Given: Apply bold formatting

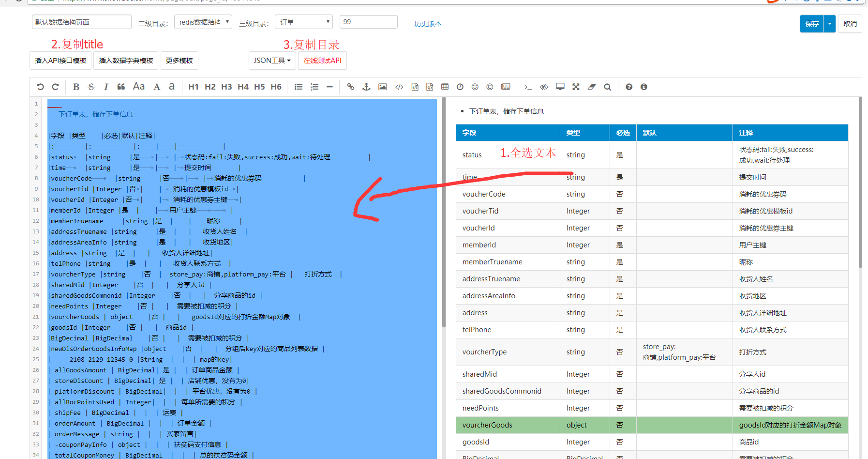Looking at the screenshot, I should tap(76, 87).
